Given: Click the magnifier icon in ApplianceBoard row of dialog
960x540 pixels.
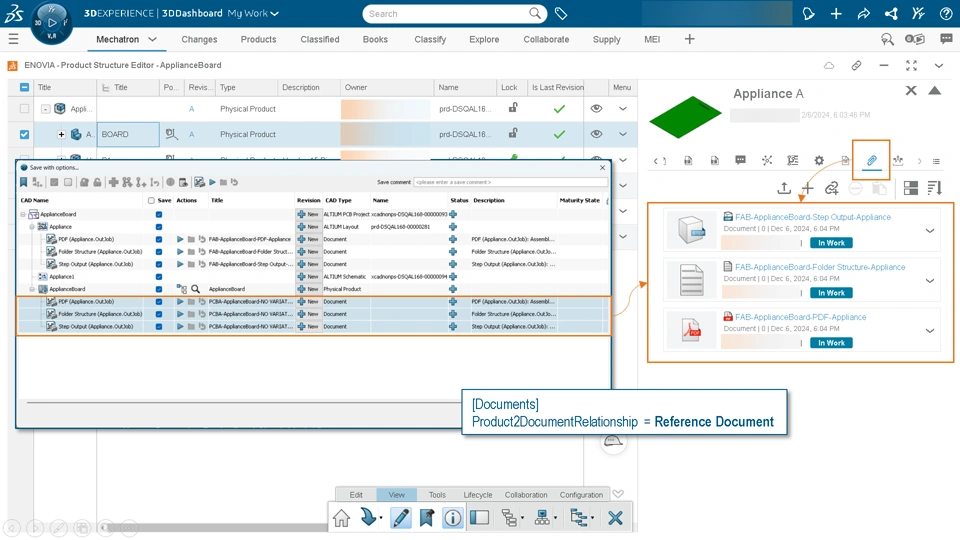Looking at the screenshot, I should coord(195,289).
